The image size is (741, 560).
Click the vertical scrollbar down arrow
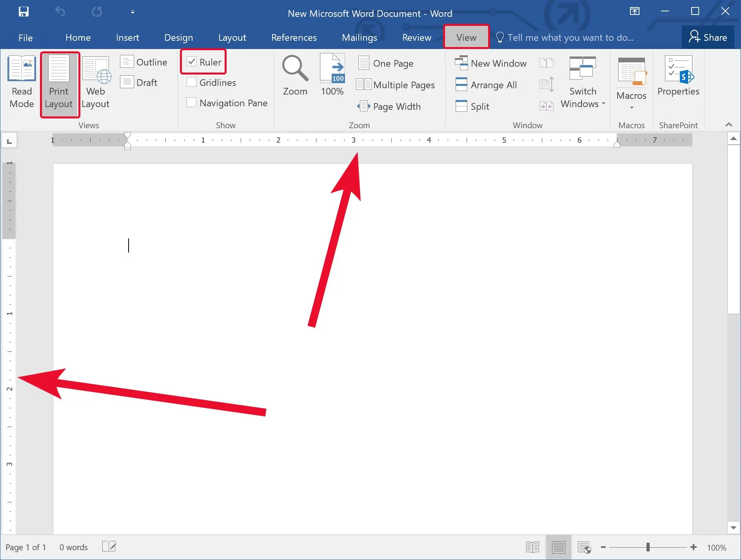tap(734, 527)
